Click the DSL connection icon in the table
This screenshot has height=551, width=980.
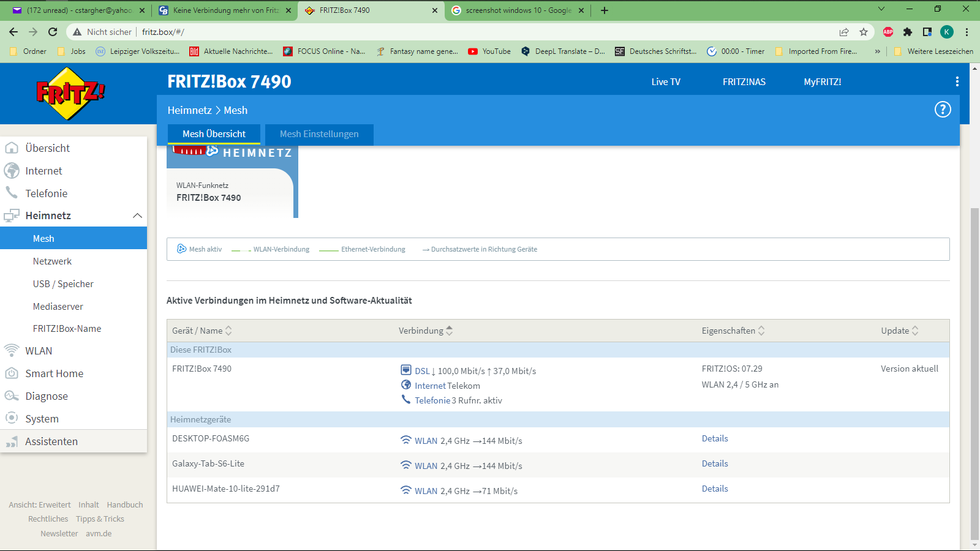pyautogui.click(x=405, y=370)
